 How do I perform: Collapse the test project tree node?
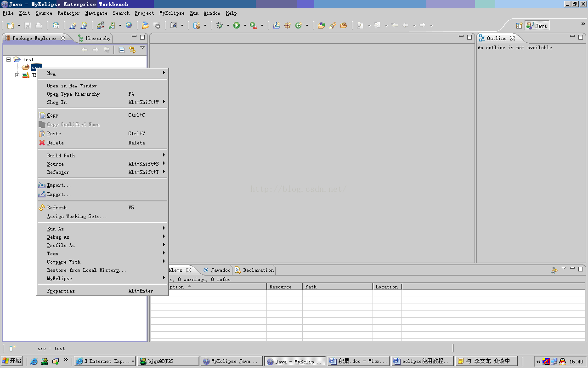click(x=8, y=59)
